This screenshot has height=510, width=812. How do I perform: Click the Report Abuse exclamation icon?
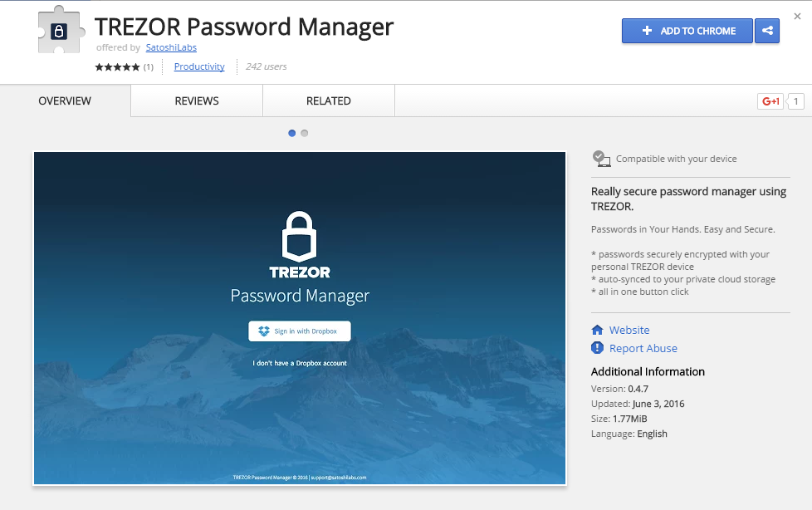(x=597, y=348)
